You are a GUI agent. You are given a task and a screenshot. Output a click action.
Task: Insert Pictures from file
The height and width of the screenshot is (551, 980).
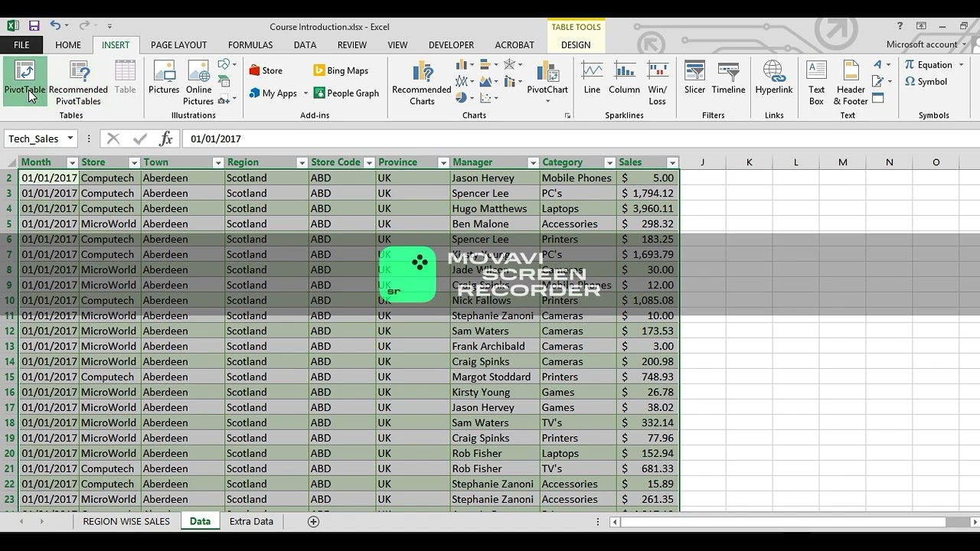tap(164, 77)
